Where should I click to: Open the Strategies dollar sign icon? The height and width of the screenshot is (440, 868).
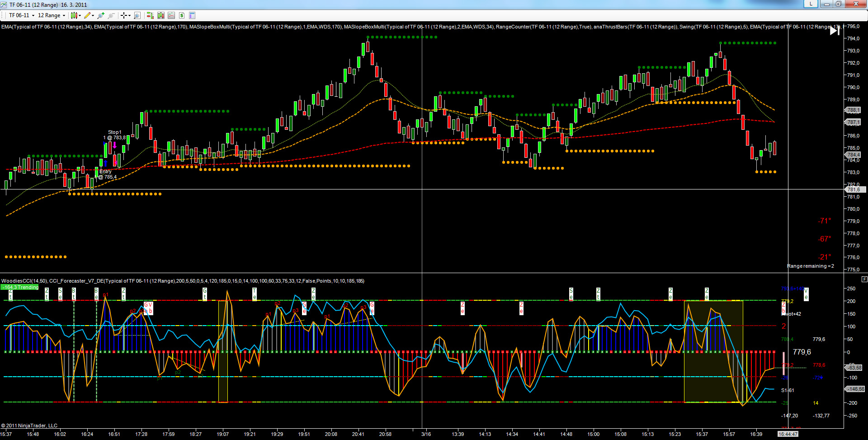182,15
